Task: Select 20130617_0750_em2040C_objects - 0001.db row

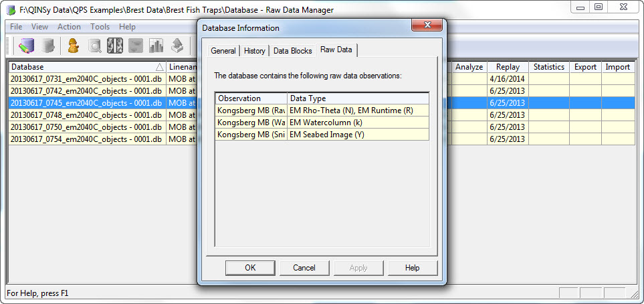Action: point(88,127)
